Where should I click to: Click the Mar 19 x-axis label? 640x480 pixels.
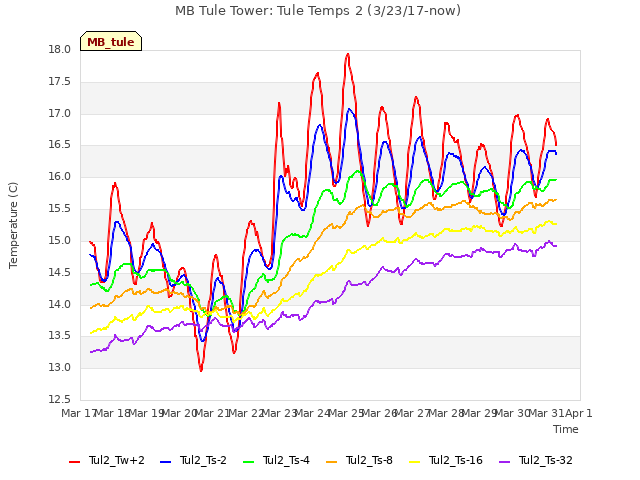(146, 413)
